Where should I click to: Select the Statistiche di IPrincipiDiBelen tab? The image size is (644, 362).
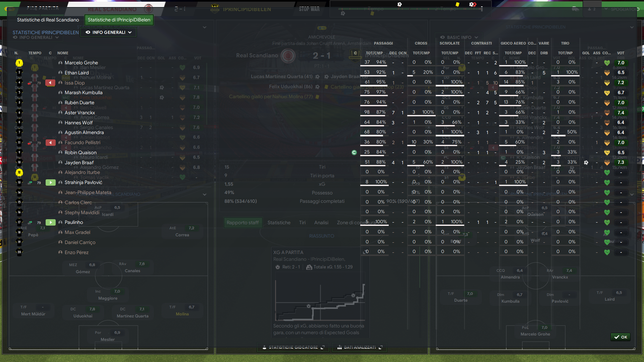point(119,20)
